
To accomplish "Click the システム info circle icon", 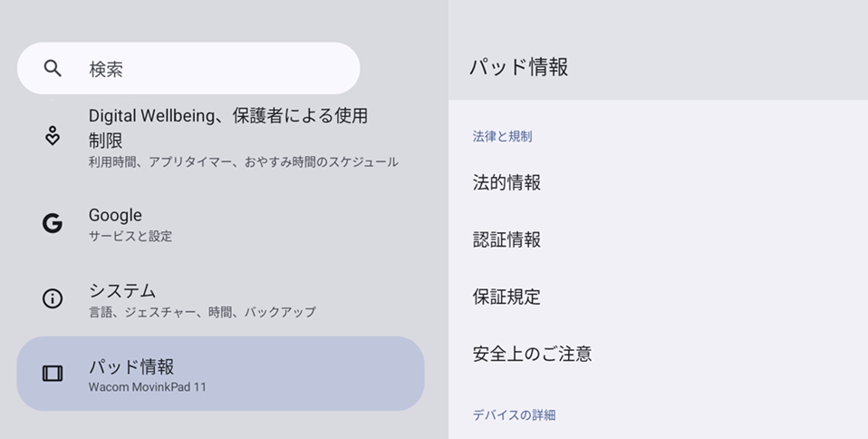I will 53,298.
